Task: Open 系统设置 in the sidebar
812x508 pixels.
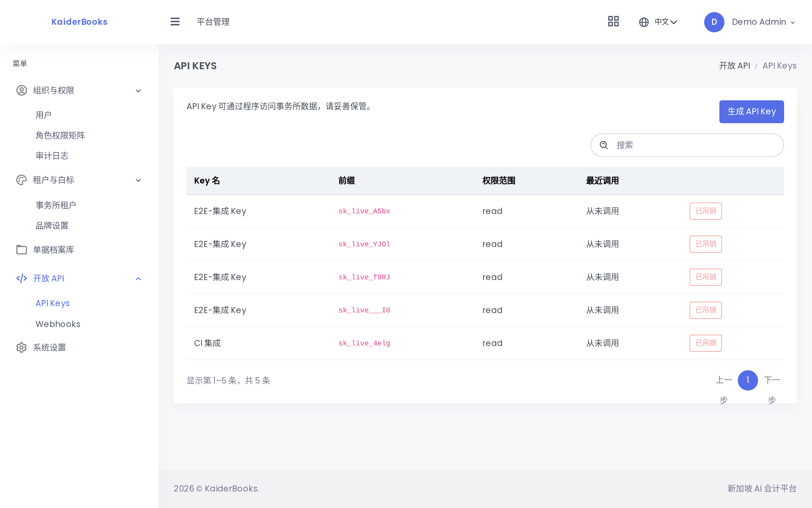Action: coord(49,347)
